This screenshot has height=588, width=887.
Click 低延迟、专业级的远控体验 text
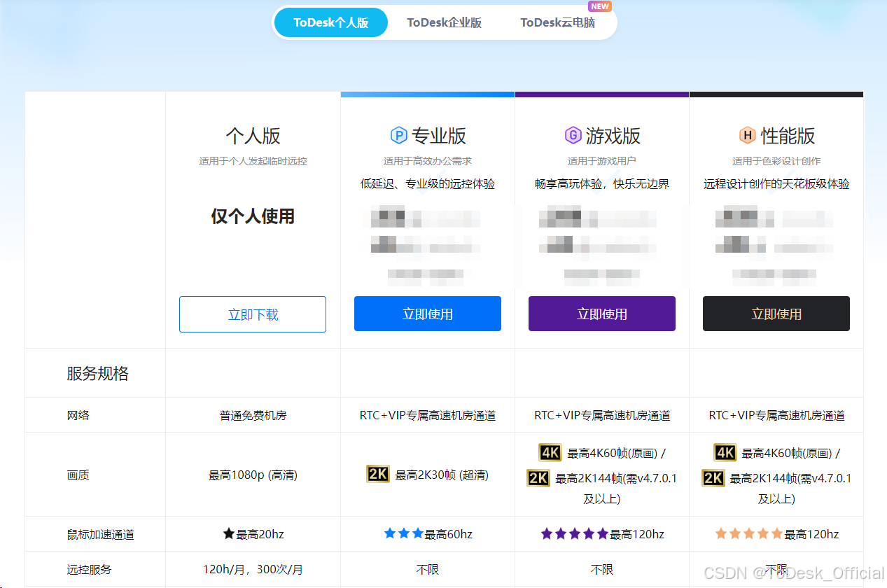[428, 184]
